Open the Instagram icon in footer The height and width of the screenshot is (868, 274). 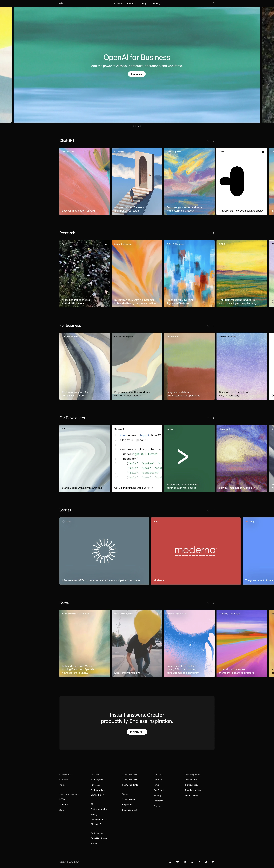pyautogui.click(x=199, y=862)
